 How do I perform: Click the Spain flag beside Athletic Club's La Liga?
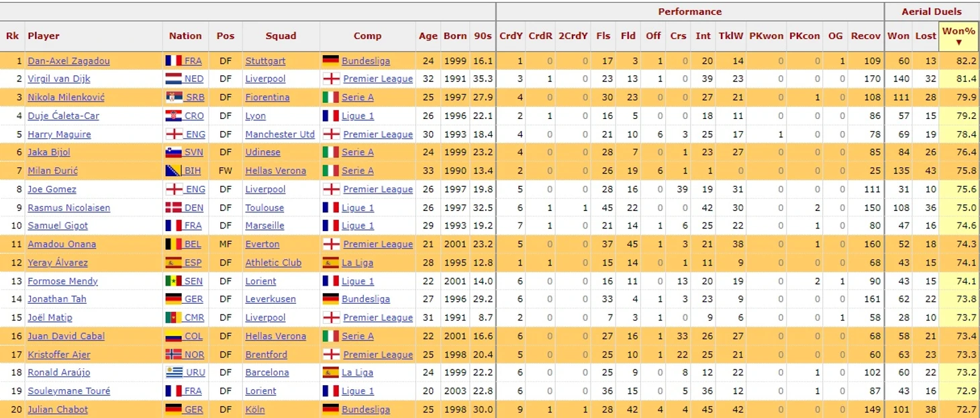pos(331,263)
